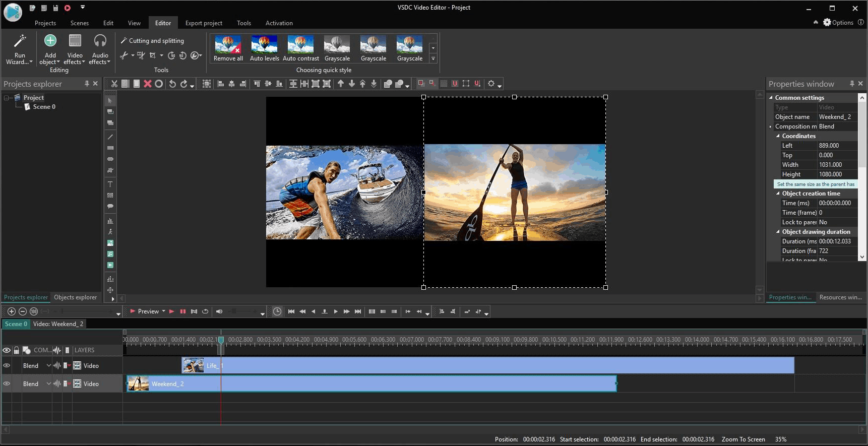Open the View menu tab
The width and height of the screenshot is (868, 446).
(134, 23)
